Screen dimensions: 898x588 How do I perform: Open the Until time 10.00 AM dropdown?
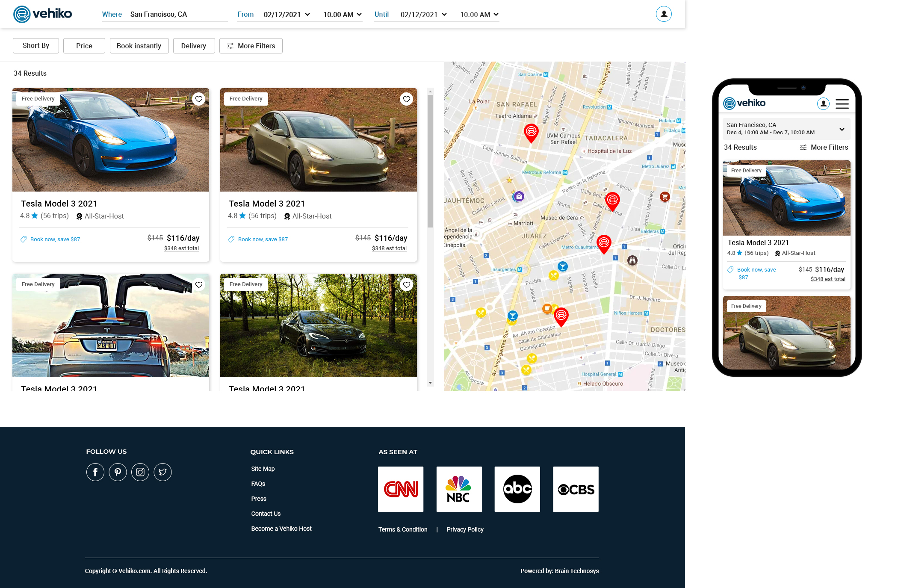[479, 15]
